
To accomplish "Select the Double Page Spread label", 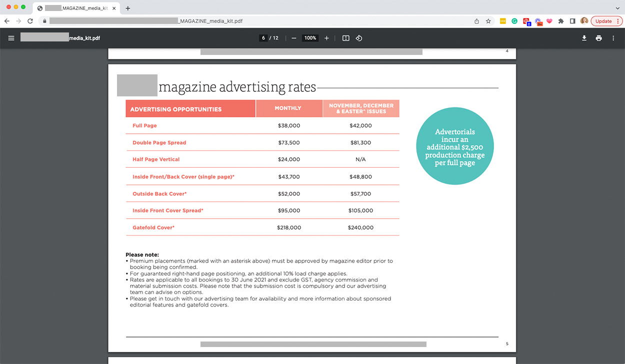I will click(x=159, y=143).
